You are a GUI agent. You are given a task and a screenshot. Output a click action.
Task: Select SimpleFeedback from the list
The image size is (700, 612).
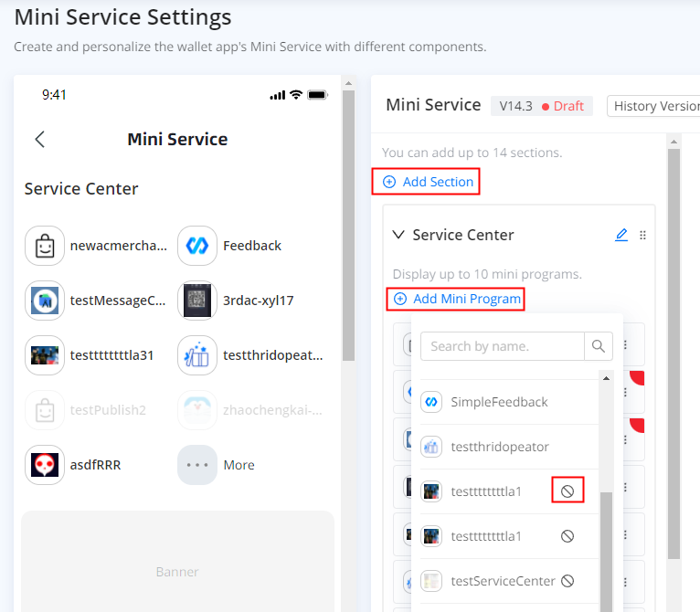(x=498, y=402)
